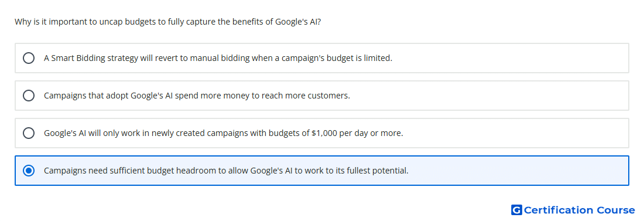The image size is (644, 221).
Task: Click the blue G logo icon
Action: 516,210
